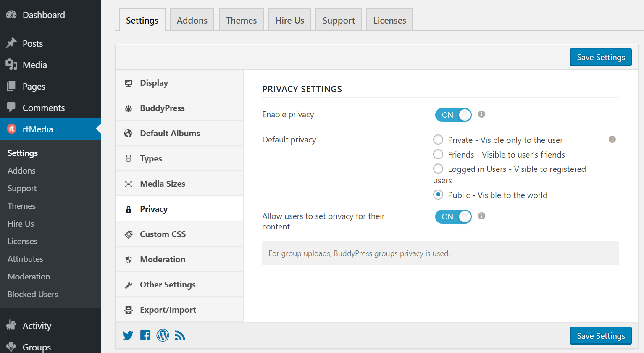
Task: Switch to the Addons tab
Action: 192,20
